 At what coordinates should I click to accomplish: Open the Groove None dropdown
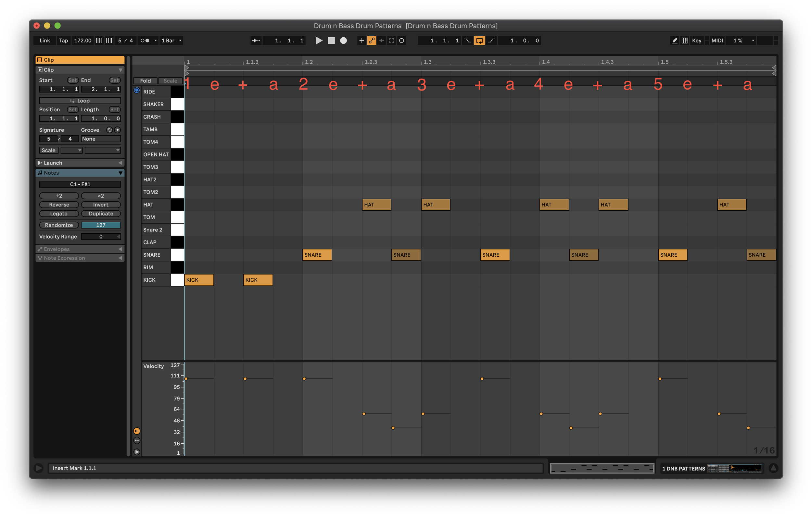pyautogui.click(x=100, y=139)
